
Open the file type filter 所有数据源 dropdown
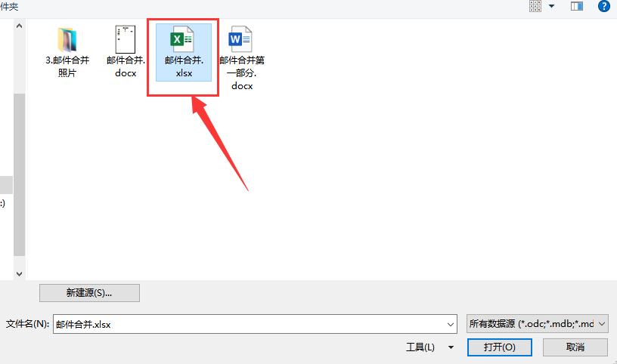pos(538,324)
